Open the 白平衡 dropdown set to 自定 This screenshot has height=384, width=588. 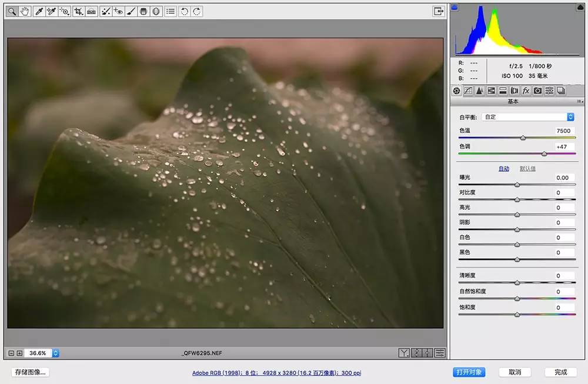(x=528, y=117)
